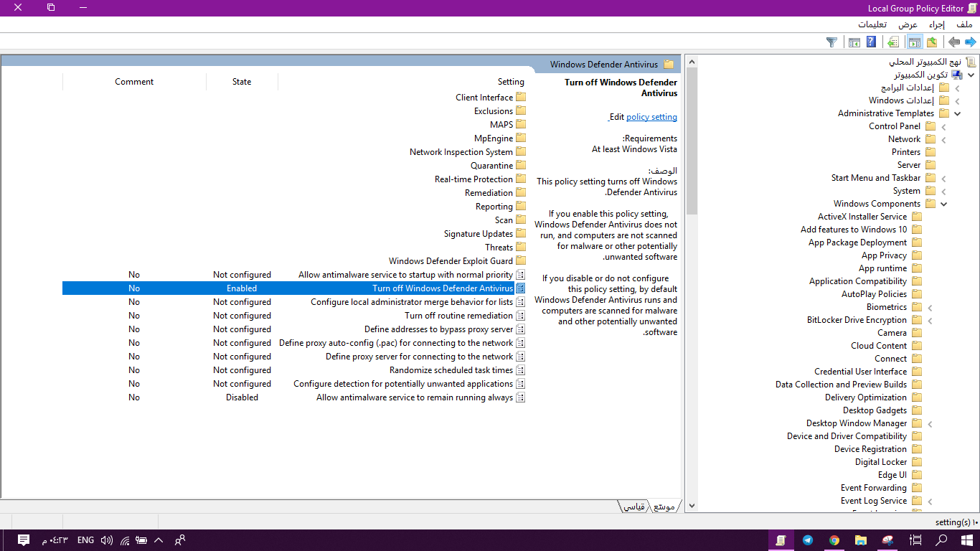Click the Real-time Protection folder icon
Viewport: 980px width, 551px height.
click(x=521, y=179)
